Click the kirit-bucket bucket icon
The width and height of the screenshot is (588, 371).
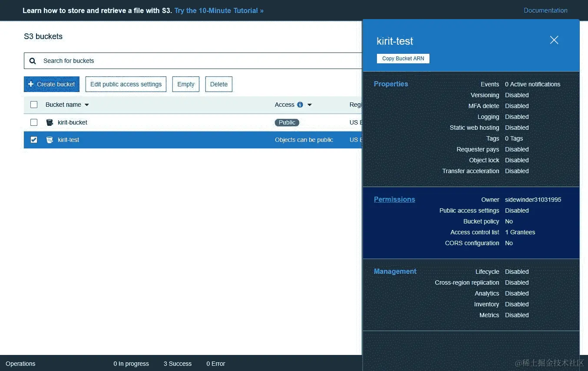pos(50,122)
